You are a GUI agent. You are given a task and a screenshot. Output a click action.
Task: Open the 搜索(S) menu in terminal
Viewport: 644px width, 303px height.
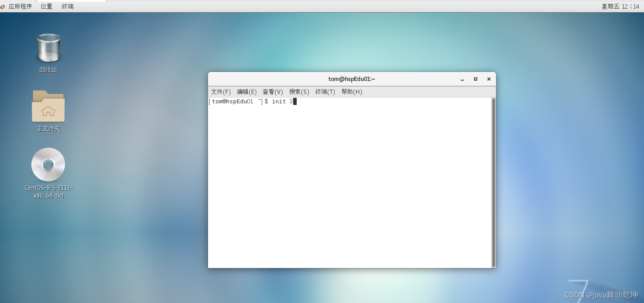tap(299, 92)
